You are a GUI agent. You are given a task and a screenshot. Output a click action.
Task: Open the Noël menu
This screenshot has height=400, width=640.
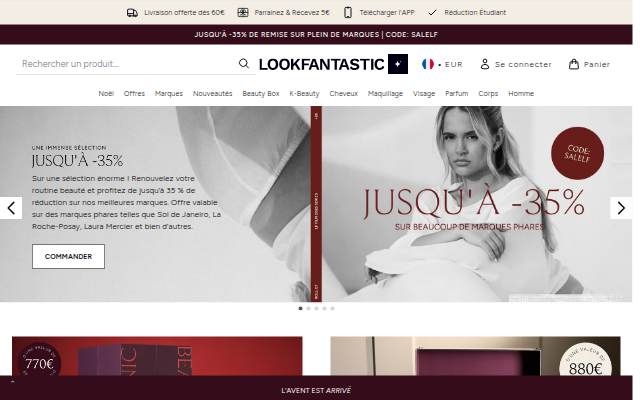(106, 93)
